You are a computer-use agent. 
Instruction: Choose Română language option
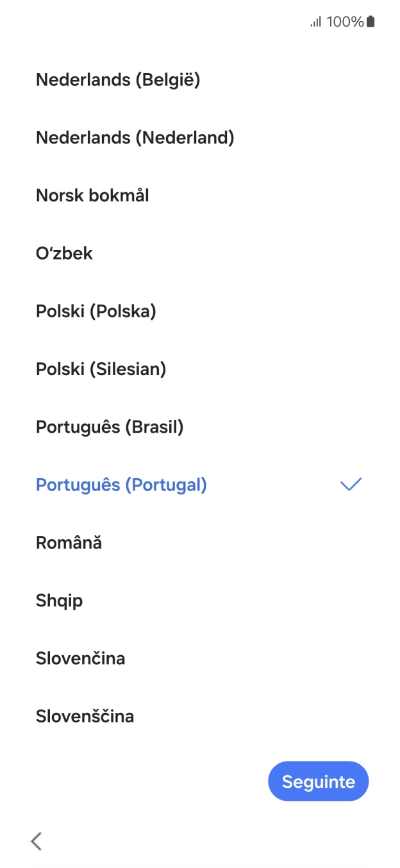pyautogui.click(x=69, y=542)
